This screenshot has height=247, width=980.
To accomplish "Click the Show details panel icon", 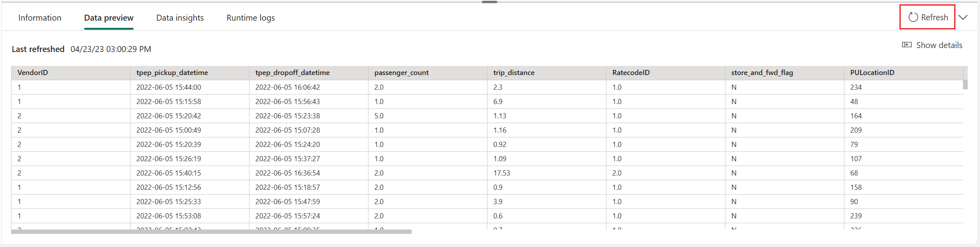I will click(x=907, y=45).
